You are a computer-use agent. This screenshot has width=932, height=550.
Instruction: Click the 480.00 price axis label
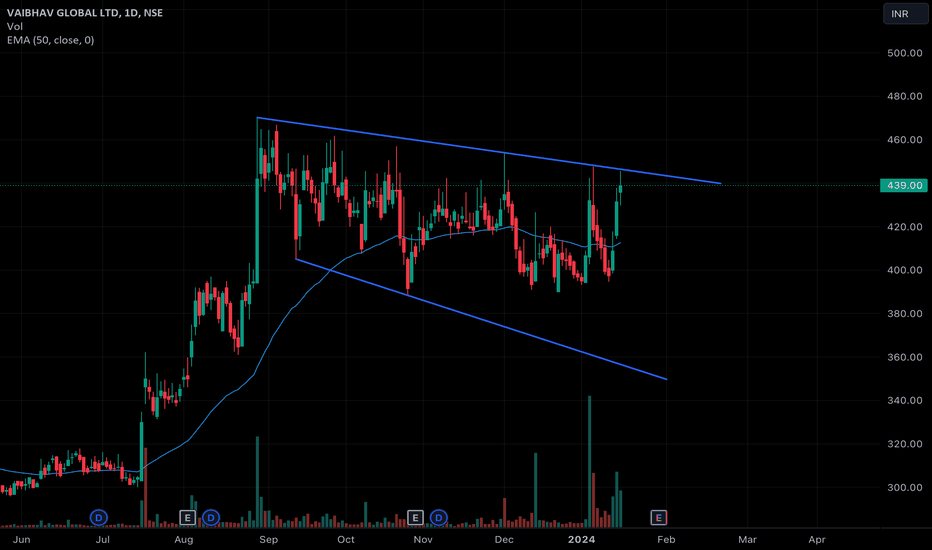click(x=905, y=96)
